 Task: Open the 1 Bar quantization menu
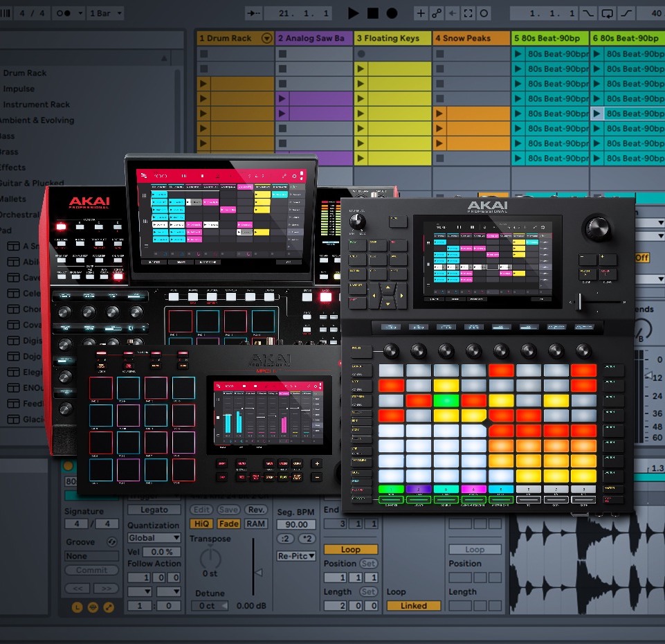tap(106, 13)
